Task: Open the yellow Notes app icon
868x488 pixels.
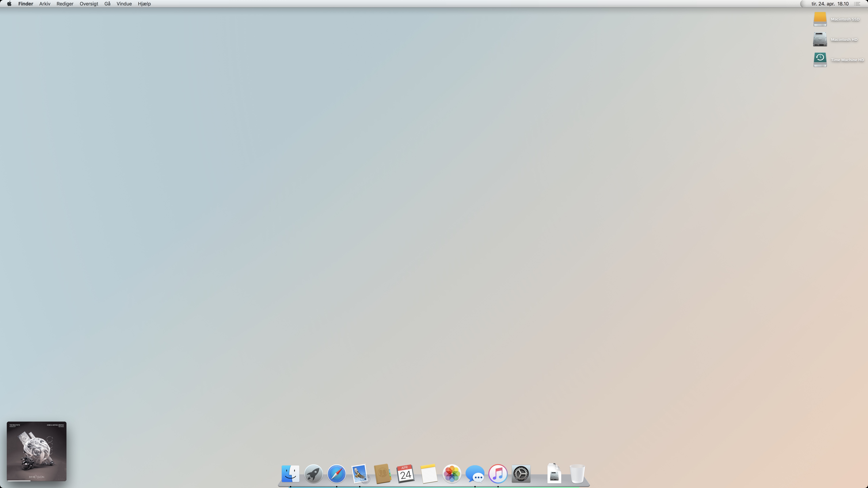Action: 429,474
